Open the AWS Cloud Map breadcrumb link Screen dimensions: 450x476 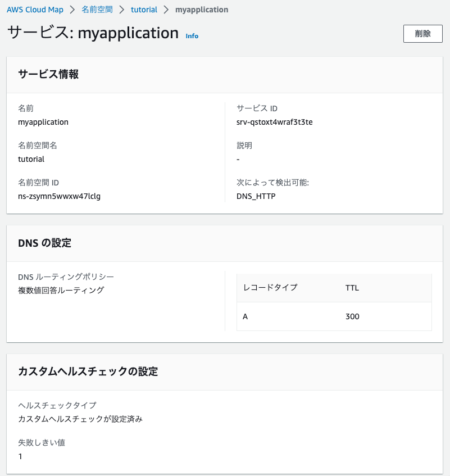pyautogui.click(x=35, y=10)
